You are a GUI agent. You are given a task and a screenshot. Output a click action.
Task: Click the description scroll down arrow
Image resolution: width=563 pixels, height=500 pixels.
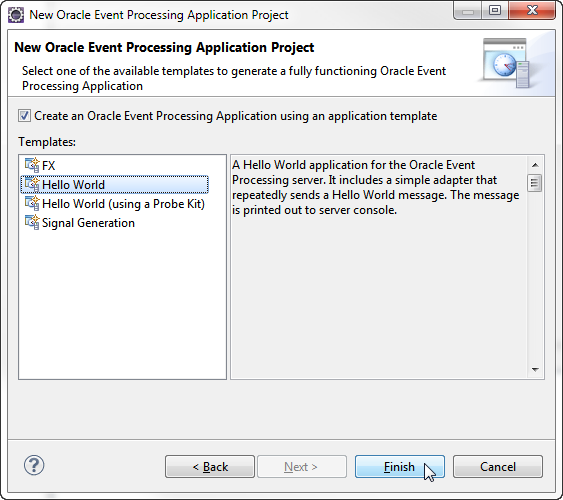(535, 370)
